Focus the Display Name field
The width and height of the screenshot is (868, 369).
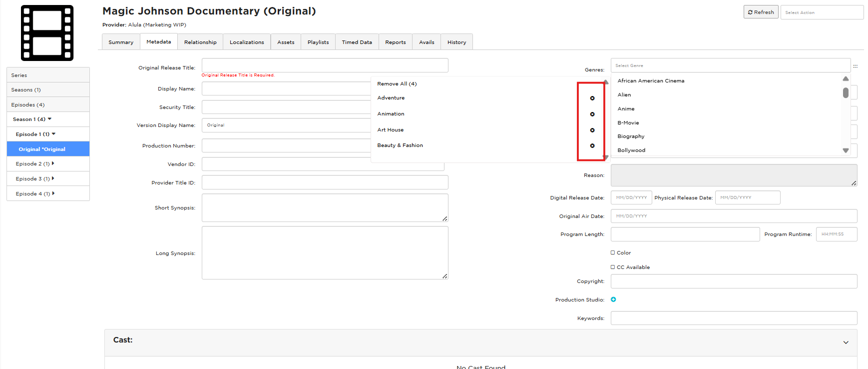coord(286,88)
